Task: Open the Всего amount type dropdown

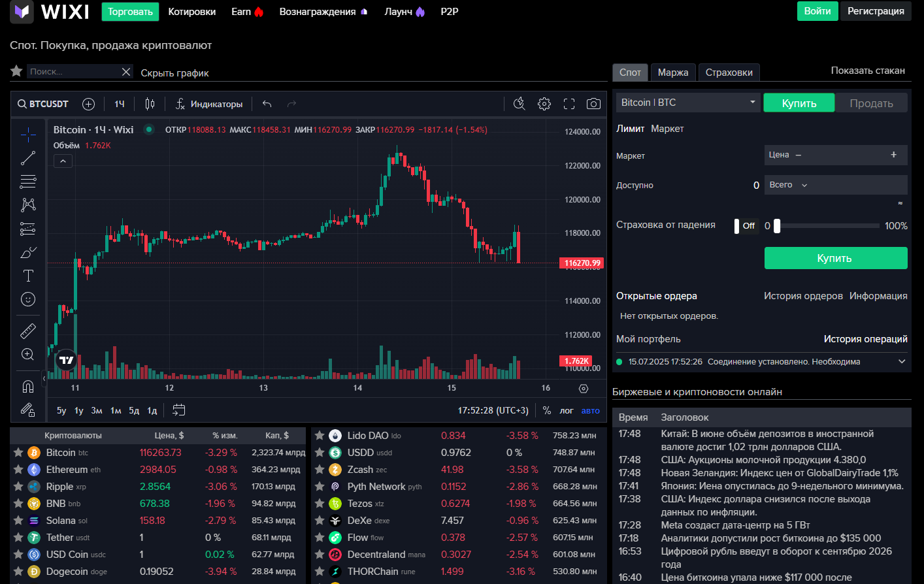Action: 789,185
